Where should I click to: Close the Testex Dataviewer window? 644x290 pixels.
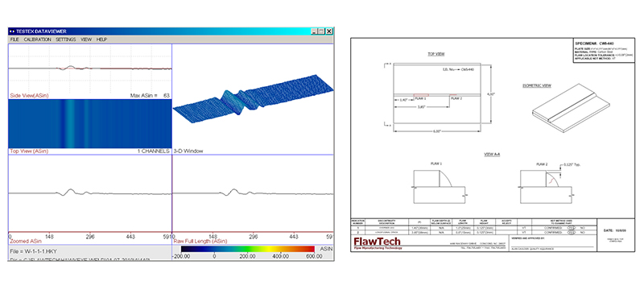[329, 31]
